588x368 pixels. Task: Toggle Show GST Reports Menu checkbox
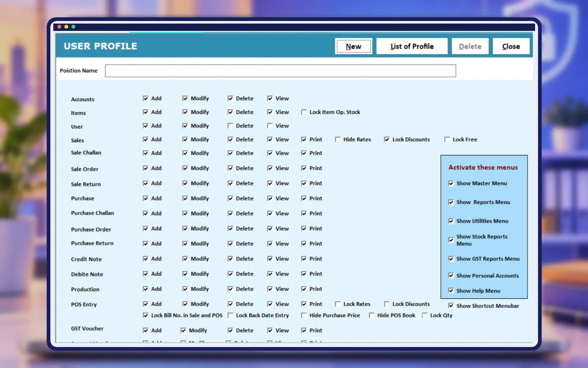(x=451, y=259)
